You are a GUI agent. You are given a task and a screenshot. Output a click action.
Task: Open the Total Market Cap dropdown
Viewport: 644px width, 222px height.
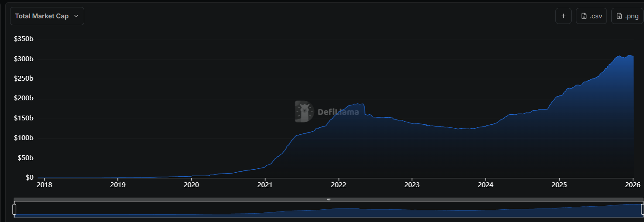point(47,16)
